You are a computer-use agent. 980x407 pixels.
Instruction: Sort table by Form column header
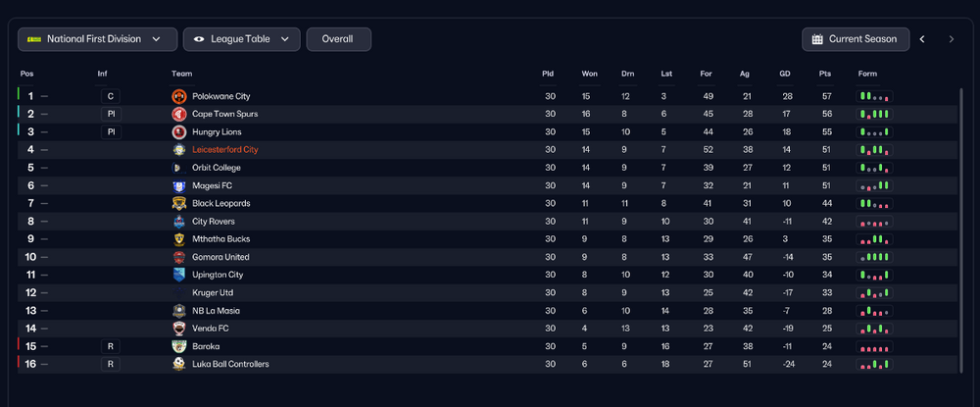tap(867, 74)
